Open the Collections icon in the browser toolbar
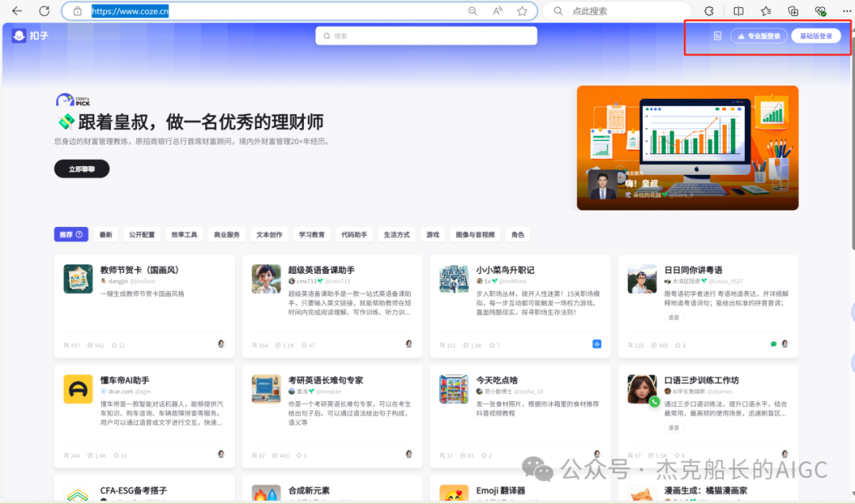Screen dimensions: 855x504 [792, 11]
